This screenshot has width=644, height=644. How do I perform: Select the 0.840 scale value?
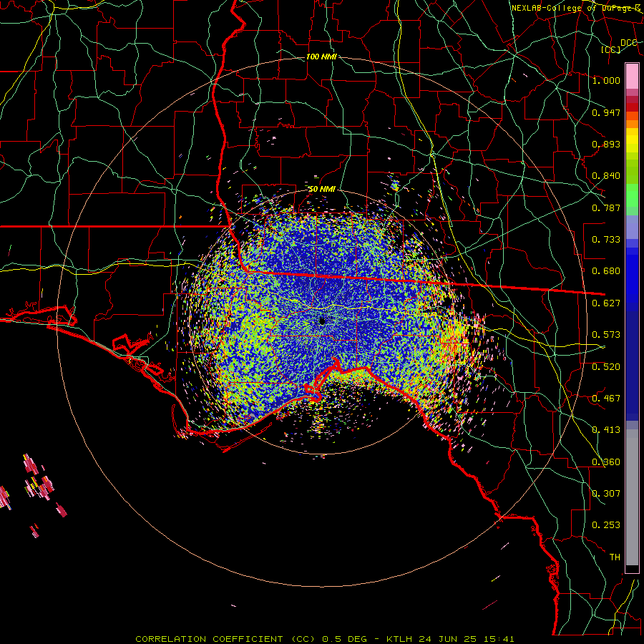606,176
